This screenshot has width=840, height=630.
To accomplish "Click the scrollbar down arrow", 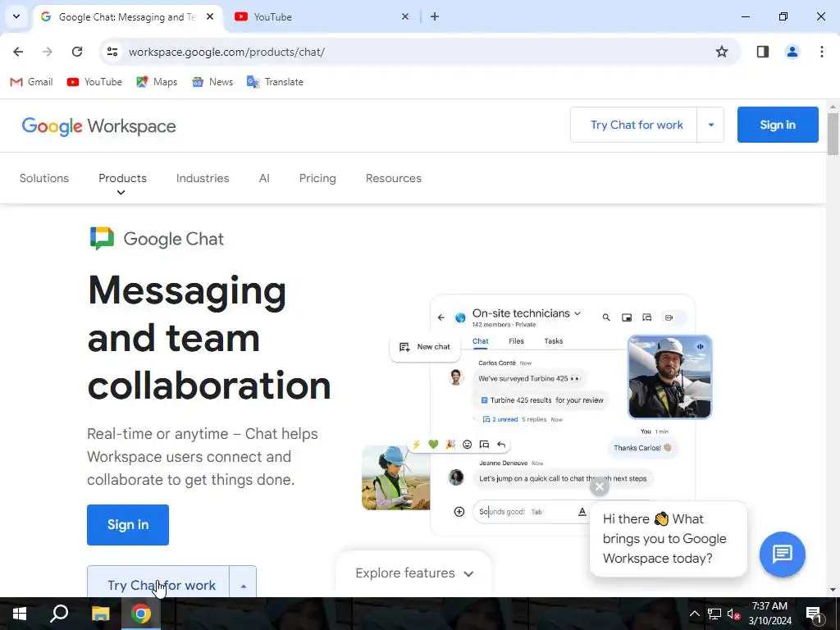I will (x=833, y=590).
